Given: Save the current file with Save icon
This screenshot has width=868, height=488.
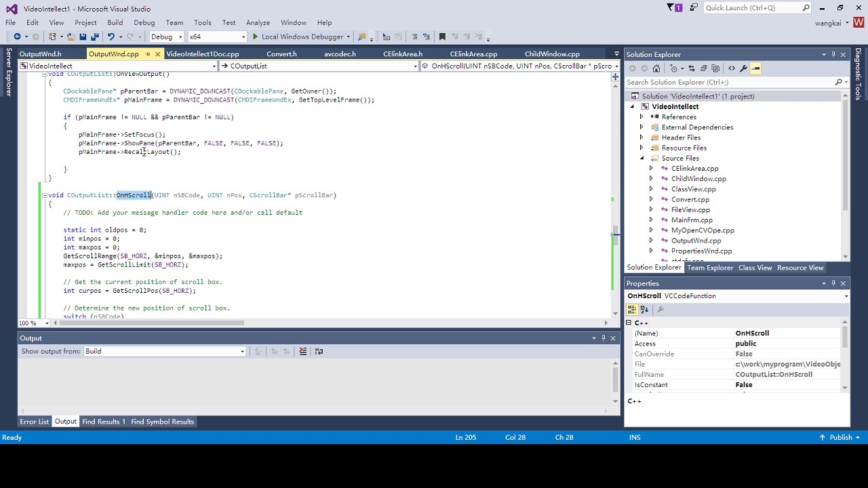Looking at the screenshot, I should point(83,37).
